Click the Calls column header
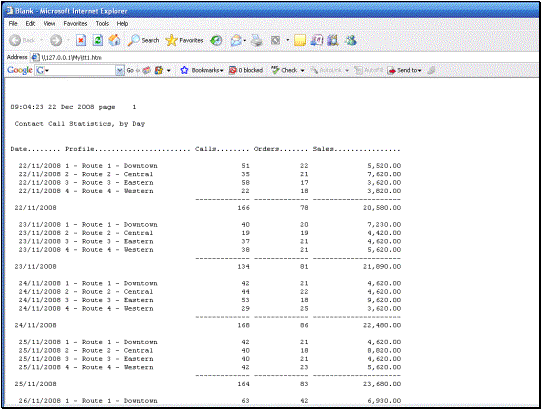Image resolution: width=541 pixels, height=409 pixels. (222, 149)
